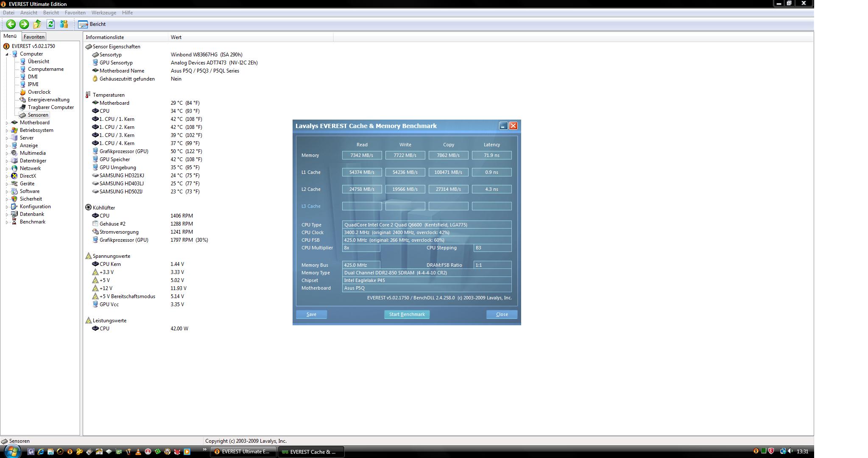Click the green Back arrow toolbar icon
This screenshot has width=868, height=458.
point(11,24)
